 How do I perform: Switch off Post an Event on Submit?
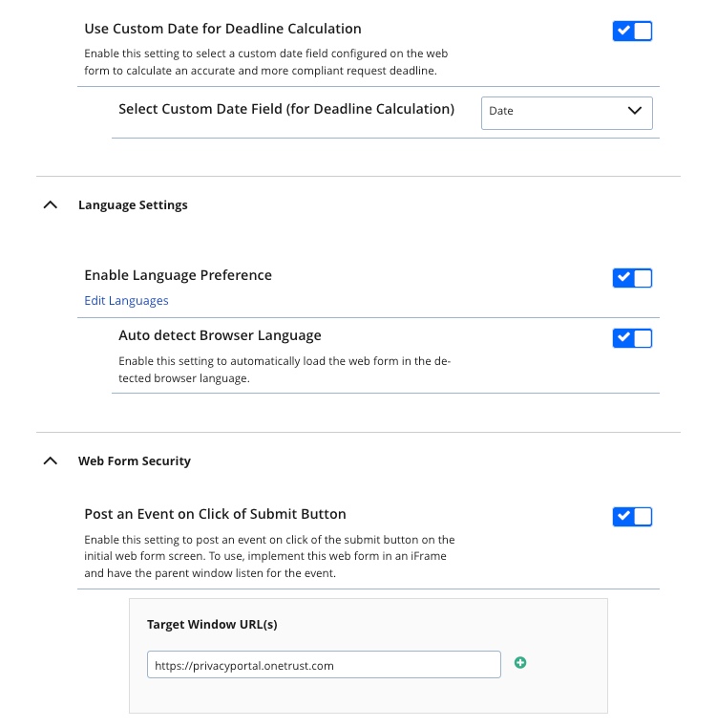(632, 517)
